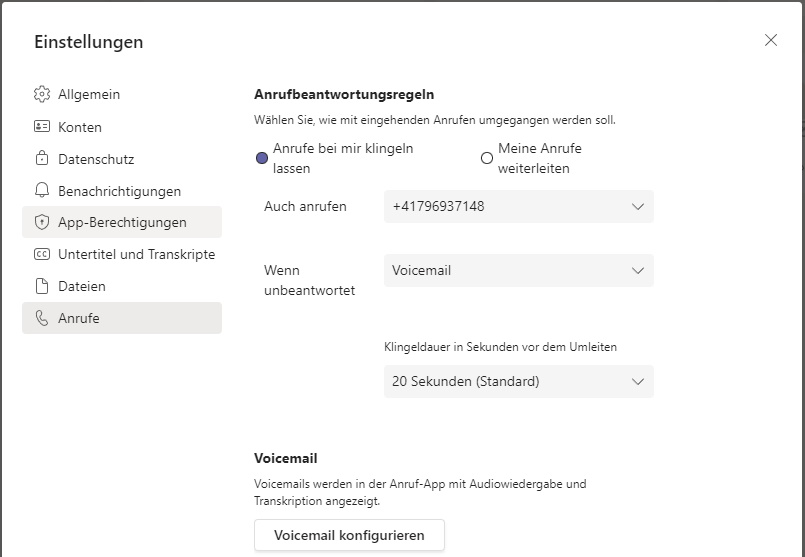Screen dimensions: 805x557
Task: Click the padlock icon for Datenschutz
Action: [42, 158]
